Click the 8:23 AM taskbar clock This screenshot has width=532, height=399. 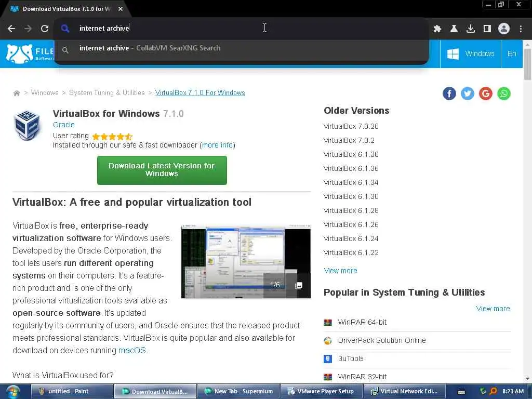(x=513, y=391)
